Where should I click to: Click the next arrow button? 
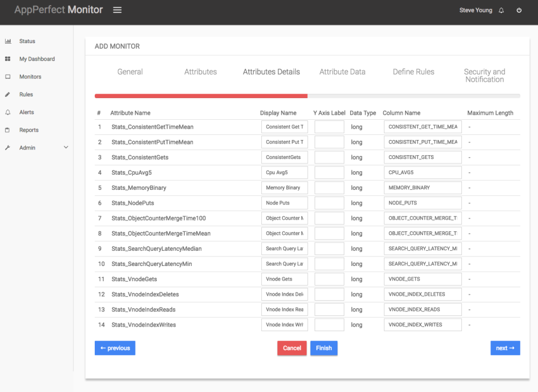coord(505,348)
